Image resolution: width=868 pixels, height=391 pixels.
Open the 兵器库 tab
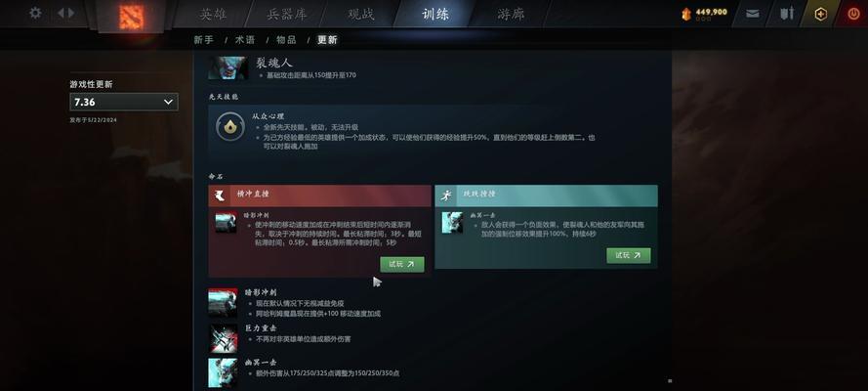pyautogui.click(x=287, y=14)
